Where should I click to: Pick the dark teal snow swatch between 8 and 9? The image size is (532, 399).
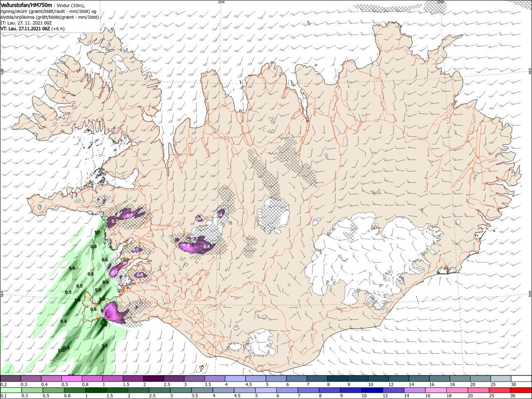click(337, 378)
